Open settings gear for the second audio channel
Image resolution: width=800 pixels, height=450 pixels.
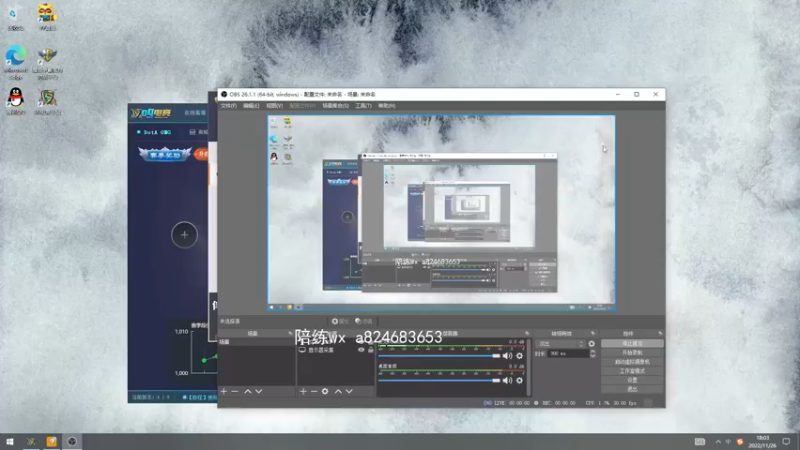pyautogui.click(x=519, y=380)
